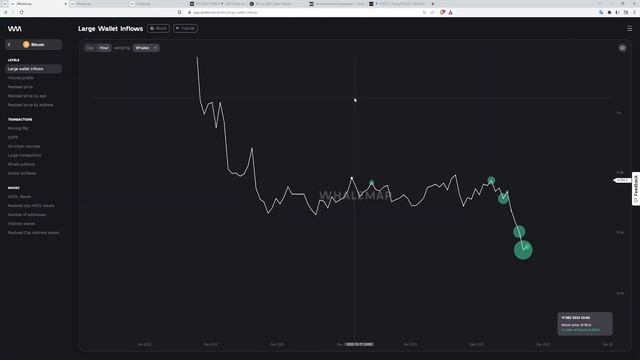This screenshot has width=640, height=360.
Task: Open Realized cap HODL waves
Action: 31,206
